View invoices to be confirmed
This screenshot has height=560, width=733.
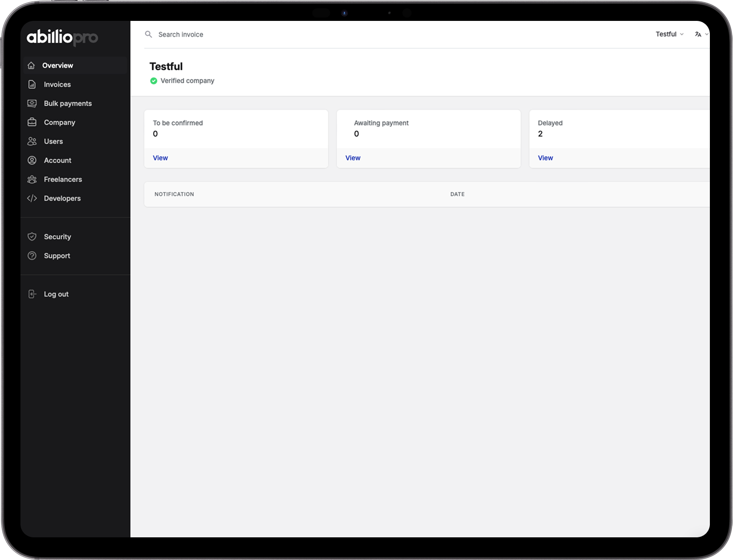pos(160,158)
